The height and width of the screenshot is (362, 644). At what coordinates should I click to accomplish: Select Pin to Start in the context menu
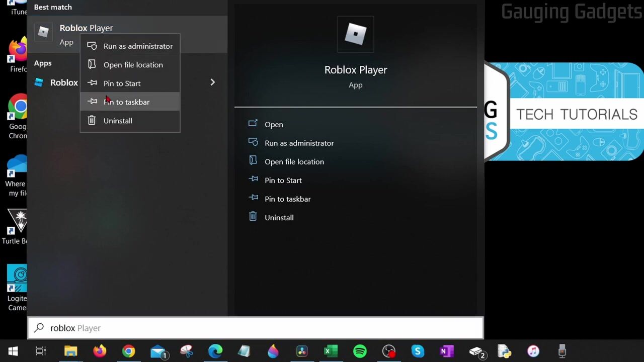(130, 83)
